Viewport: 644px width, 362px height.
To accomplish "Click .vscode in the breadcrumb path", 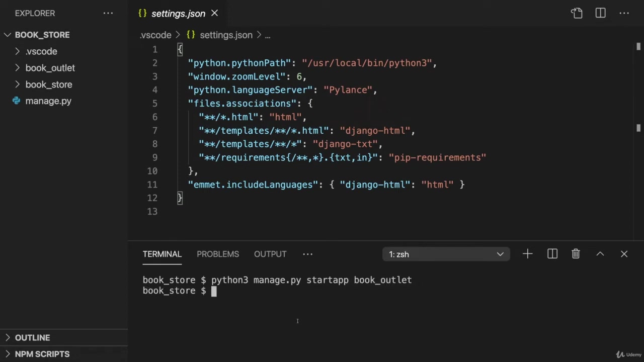I will 155,35.
